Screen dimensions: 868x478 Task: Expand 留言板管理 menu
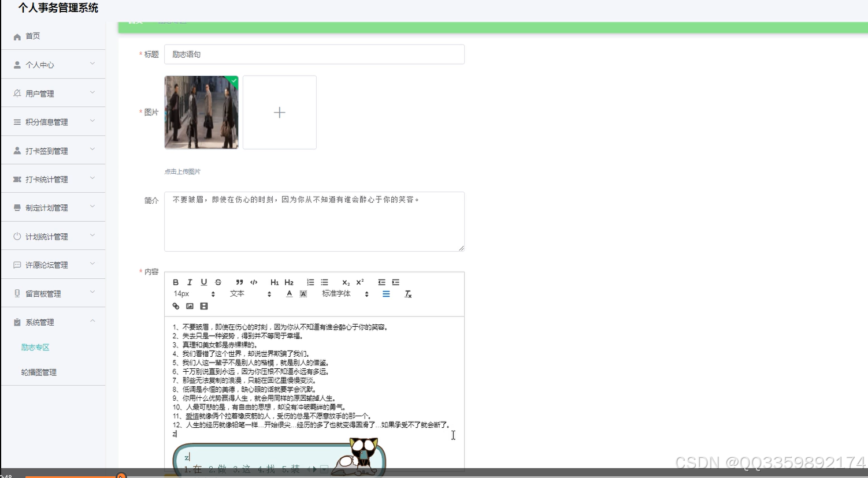pyautogui.click(x=53, y=293)
